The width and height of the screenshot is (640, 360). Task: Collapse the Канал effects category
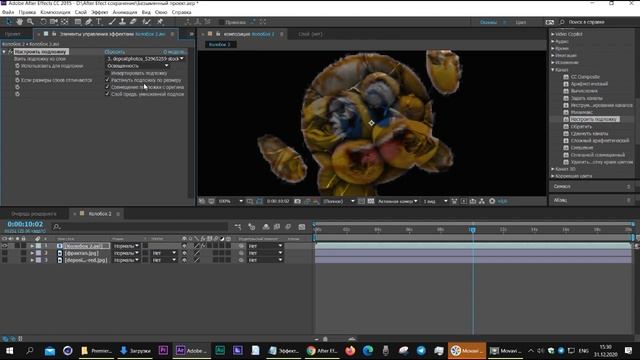[553, 70]
